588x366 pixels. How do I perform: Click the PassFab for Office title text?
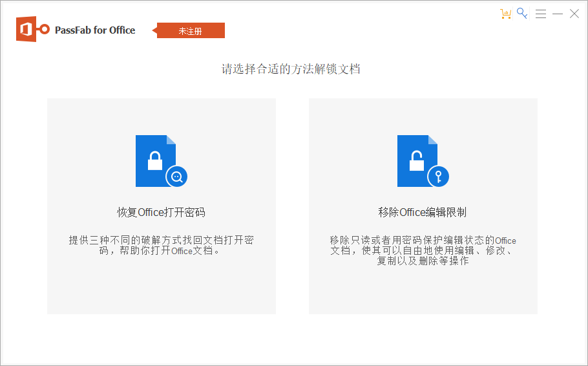pyautogui.click(x=95, y=30)
